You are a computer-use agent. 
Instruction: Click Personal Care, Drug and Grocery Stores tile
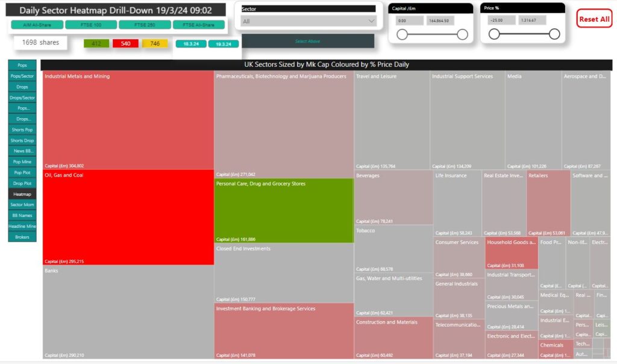pos(283,211)
